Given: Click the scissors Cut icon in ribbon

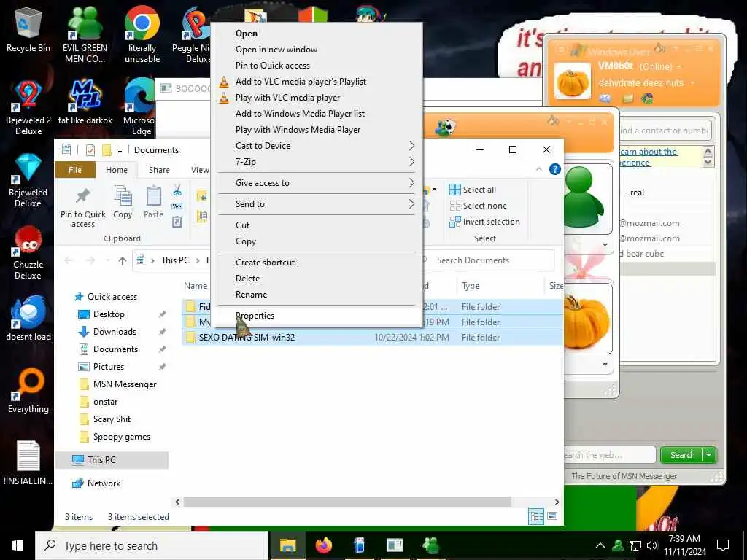Looking at the screenshot, I should tap(177, 190).
